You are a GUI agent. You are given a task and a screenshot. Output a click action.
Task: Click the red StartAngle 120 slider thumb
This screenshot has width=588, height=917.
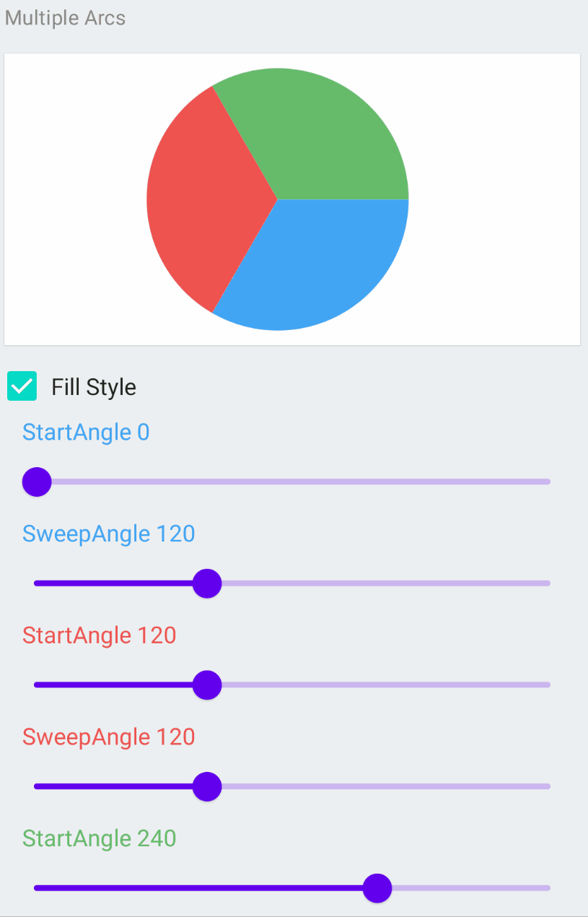click(207, 685)
